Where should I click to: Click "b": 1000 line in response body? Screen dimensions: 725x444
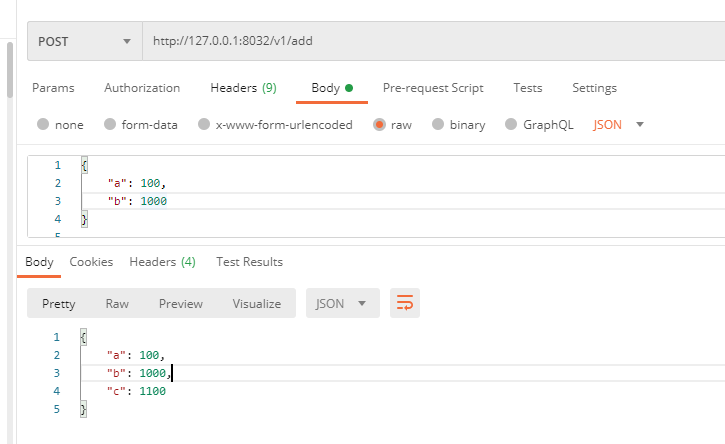[139, 373]
